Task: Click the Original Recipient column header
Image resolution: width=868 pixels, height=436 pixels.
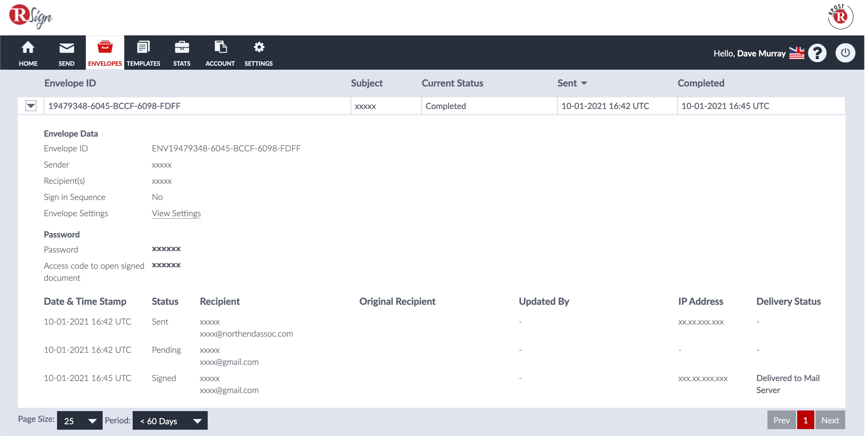Action: (397, 301)
